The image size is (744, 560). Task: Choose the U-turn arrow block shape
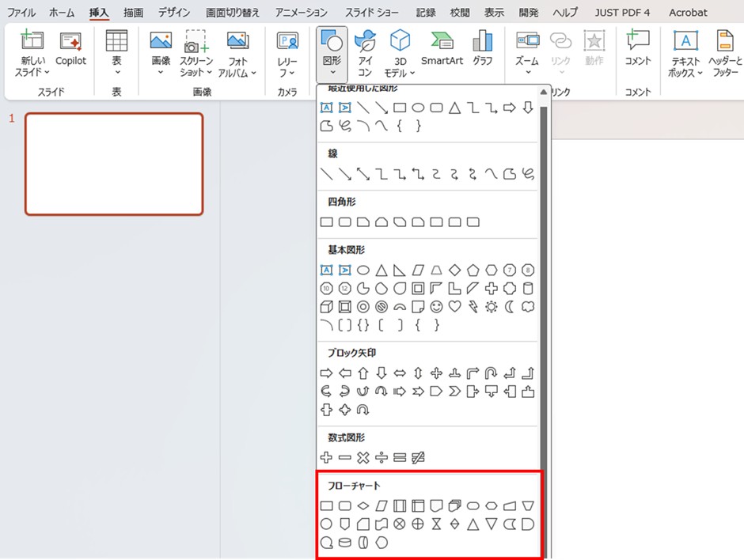click(x=492, y=373)
